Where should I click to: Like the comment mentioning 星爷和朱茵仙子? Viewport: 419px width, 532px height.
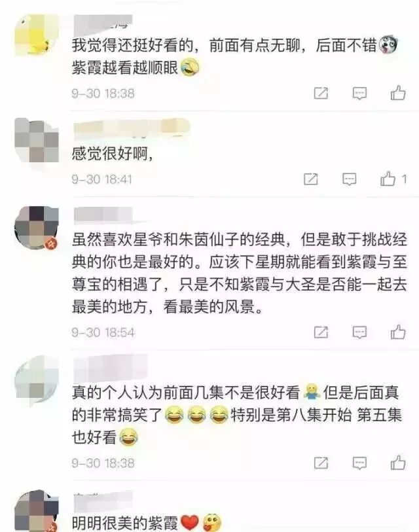(x=398, y=332)
